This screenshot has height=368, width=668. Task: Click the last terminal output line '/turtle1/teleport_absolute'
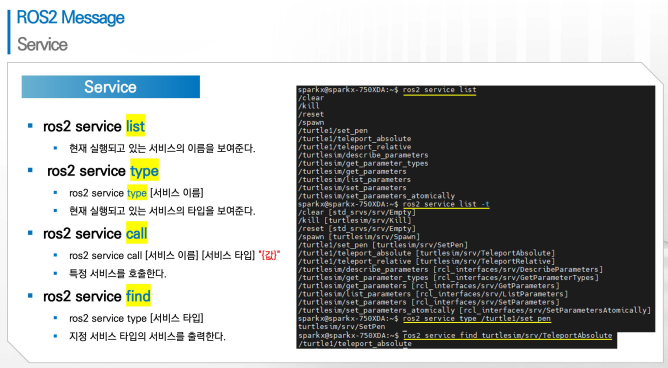coord(354,343)
